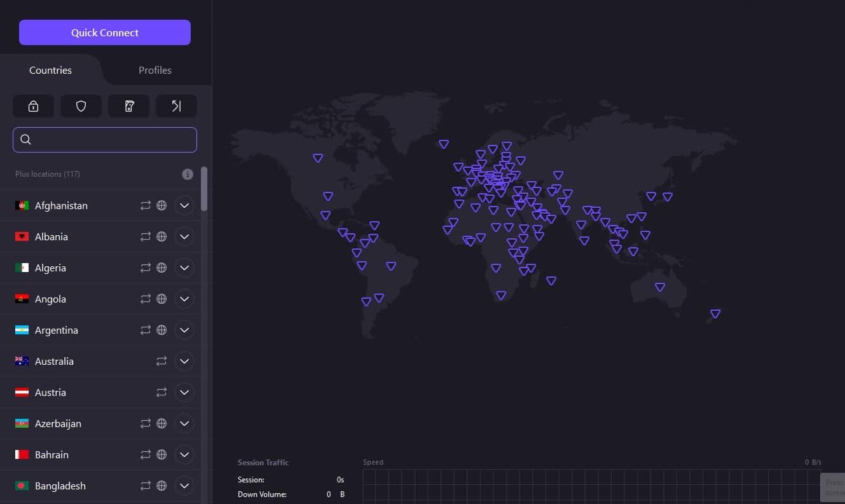Select Argentina in the country list
845x504 pixels.
pos(100,330)
